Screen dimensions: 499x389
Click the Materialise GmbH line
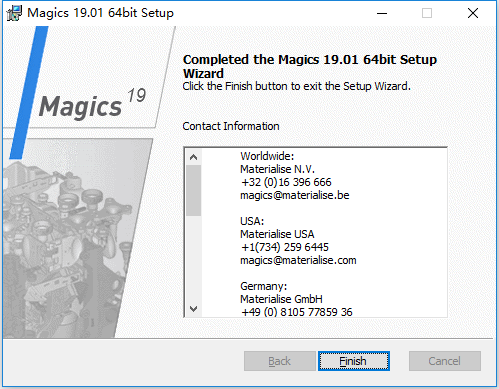click(x=281, y=299)
